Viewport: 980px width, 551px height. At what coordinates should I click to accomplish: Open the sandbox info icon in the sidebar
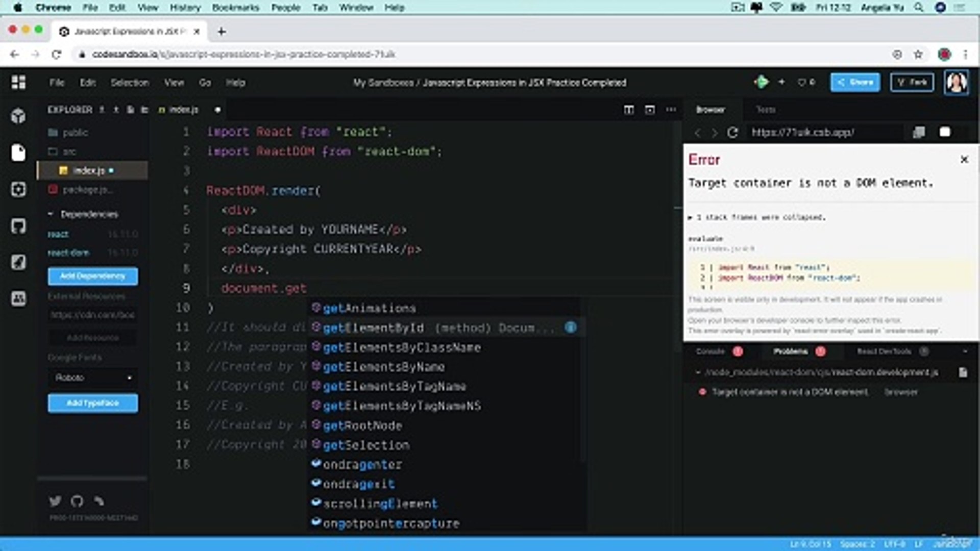(19, 116)
